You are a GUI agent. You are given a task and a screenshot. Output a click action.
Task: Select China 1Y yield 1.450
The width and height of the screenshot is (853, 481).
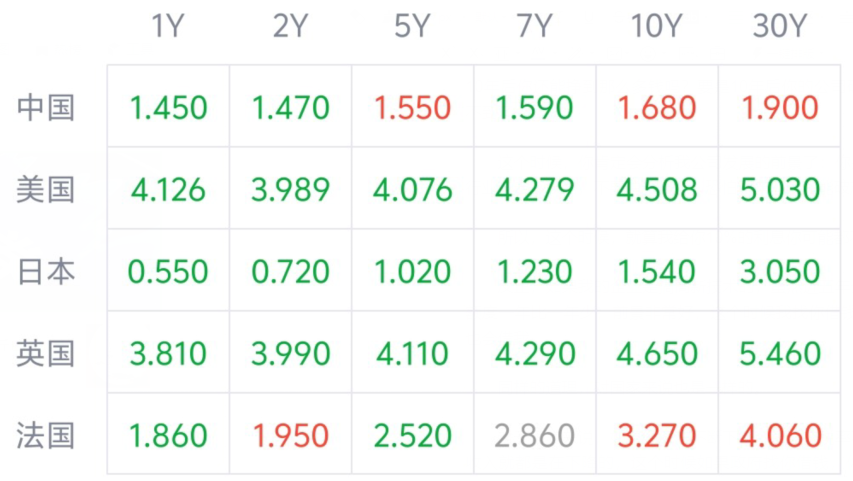pyautogui.click(x=169, y=107)
